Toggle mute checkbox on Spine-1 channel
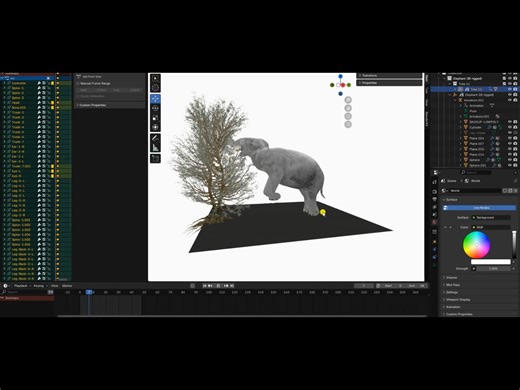The height and width of the screenshot is (390, 520). (44, 88)
